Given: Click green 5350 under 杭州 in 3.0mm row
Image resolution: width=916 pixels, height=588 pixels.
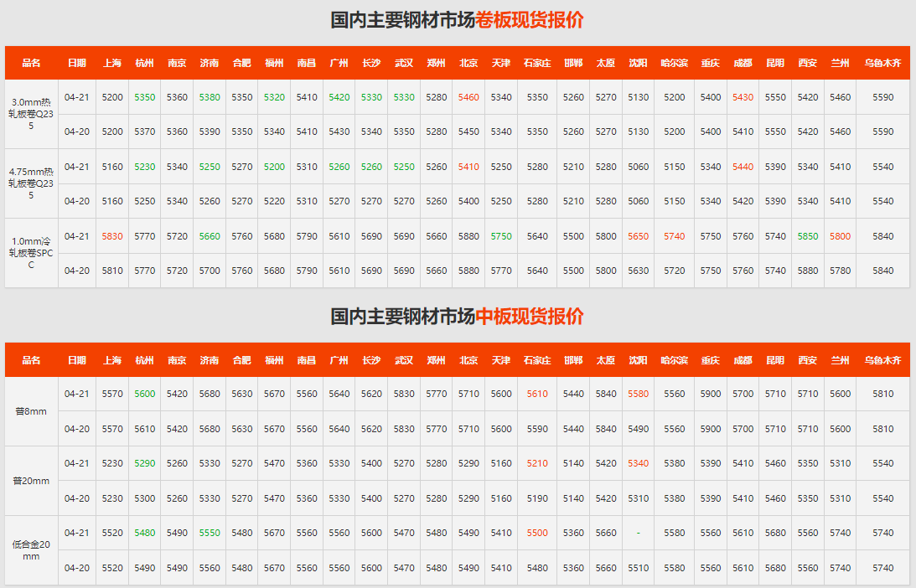Looking at the screenshot, I should tap(145, 97).
